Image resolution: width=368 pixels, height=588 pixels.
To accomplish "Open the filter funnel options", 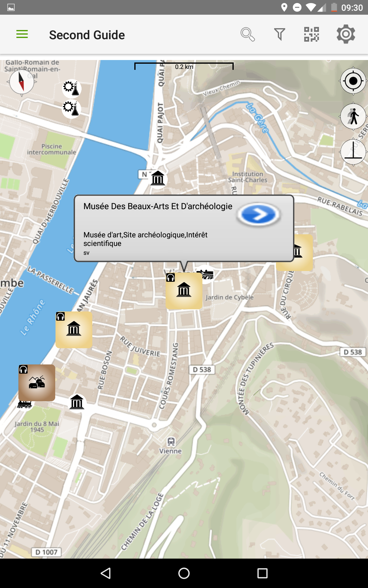I will coord(279,34).
